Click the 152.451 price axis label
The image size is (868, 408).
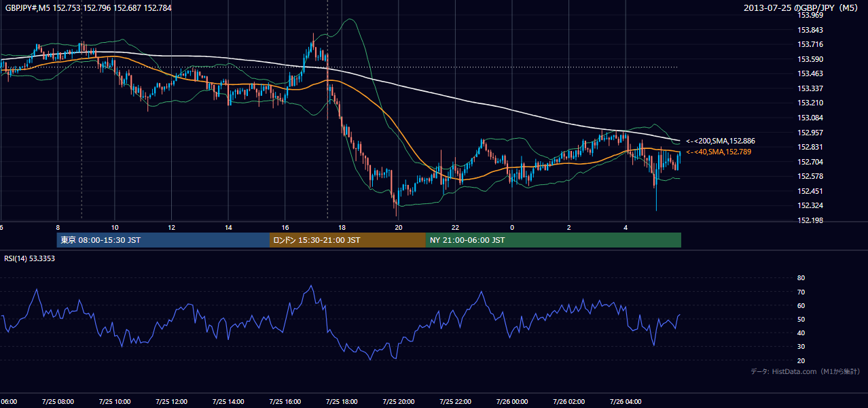810,191
